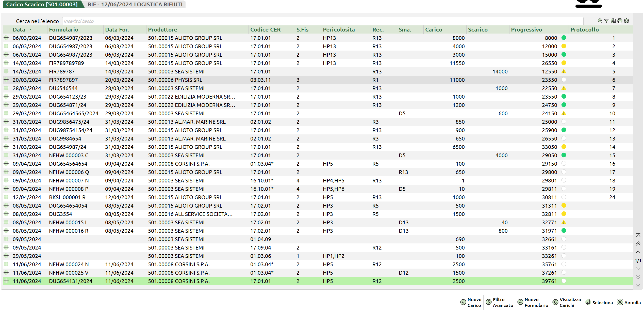
Task: Sort by the Data column header
Action: [19, 29]
